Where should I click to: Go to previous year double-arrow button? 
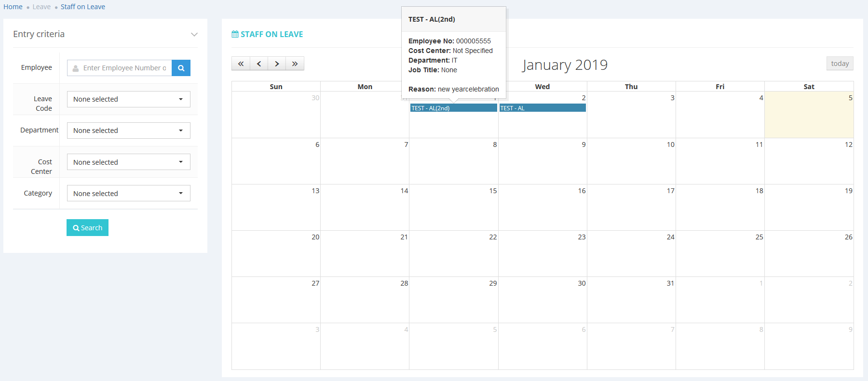tap(241, 64)
